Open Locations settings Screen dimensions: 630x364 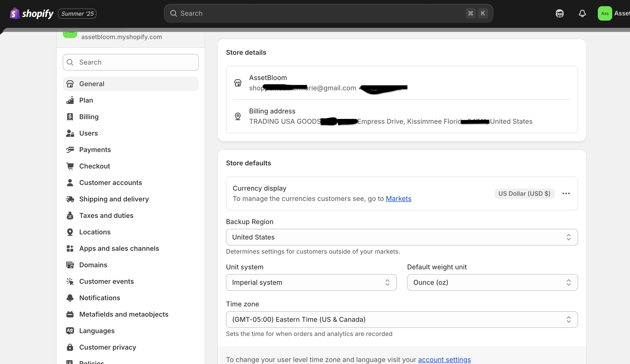point(131,232)
